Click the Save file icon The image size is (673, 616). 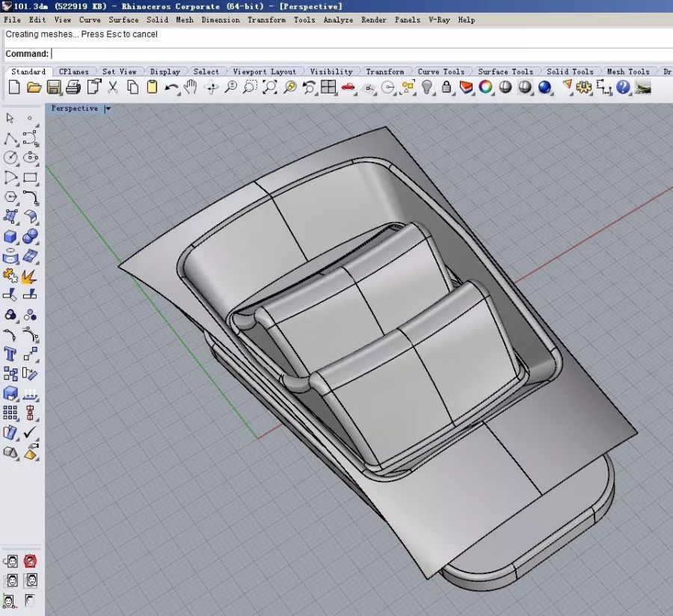54,87
